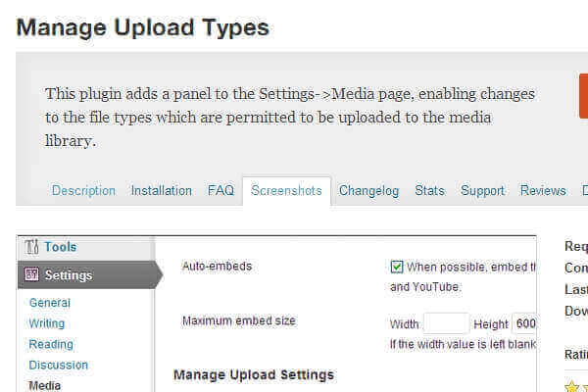Click the Settings icon in sidebar

pyautogui.click(x=30, y=275)
